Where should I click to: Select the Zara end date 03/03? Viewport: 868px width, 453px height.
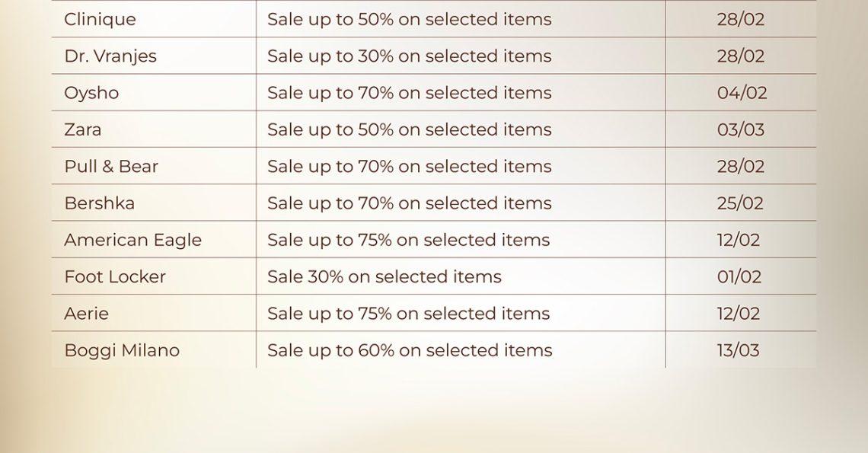pyautogui.click(x=740, y=129)
